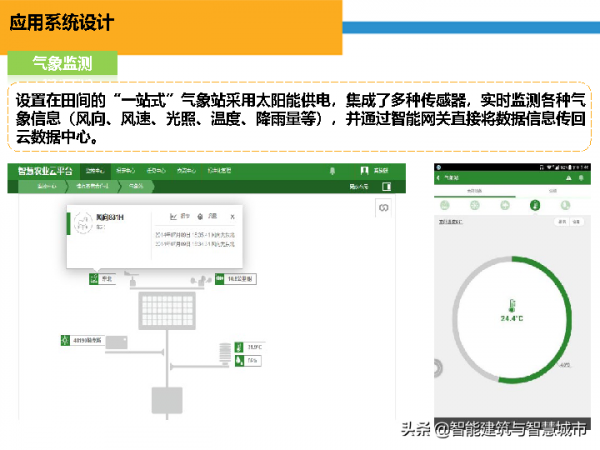Open the fourth top navigation menu item
The width and height of the screenshot is (600, 450).
pyautogui.click(x=186, y=171)
